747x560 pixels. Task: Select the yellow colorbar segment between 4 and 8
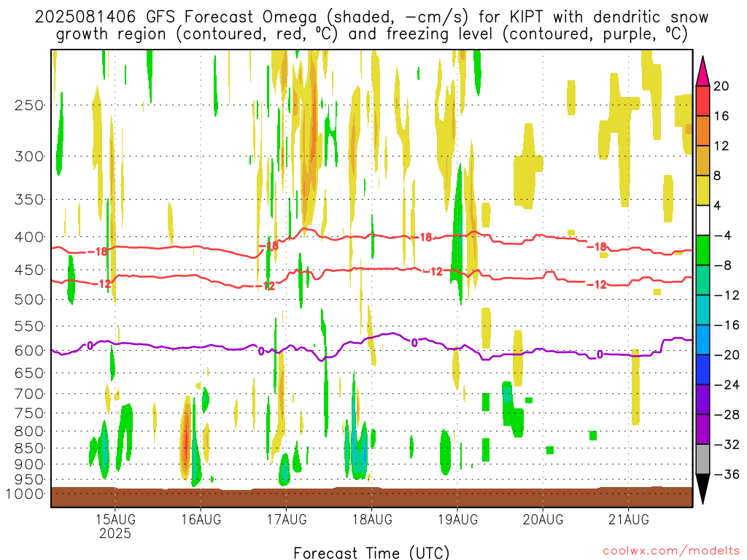coord(703,190)
